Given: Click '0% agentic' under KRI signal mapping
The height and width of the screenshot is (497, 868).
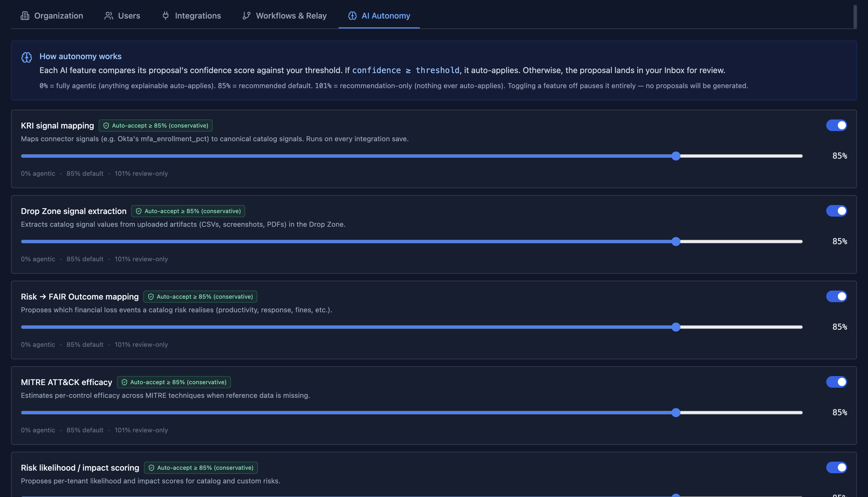Looking at the screenshot, I should click(x=38, y=173).
